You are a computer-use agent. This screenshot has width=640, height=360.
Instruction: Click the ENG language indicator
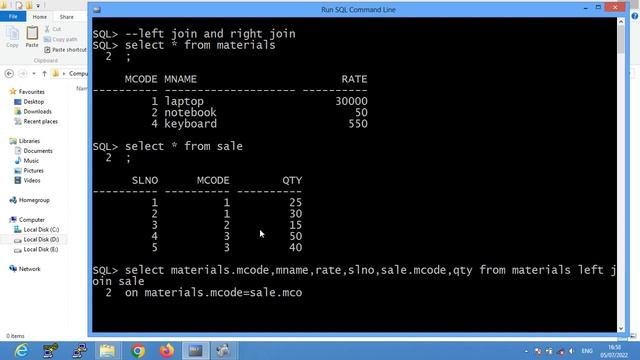[x=587, y=351]
